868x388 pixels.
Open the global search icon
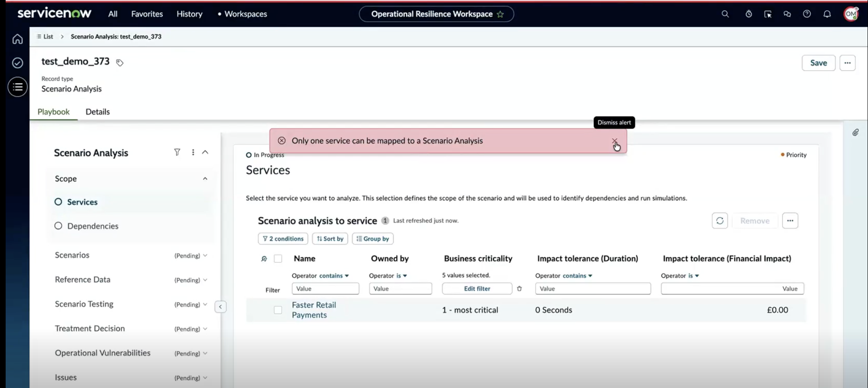(725, 14)
